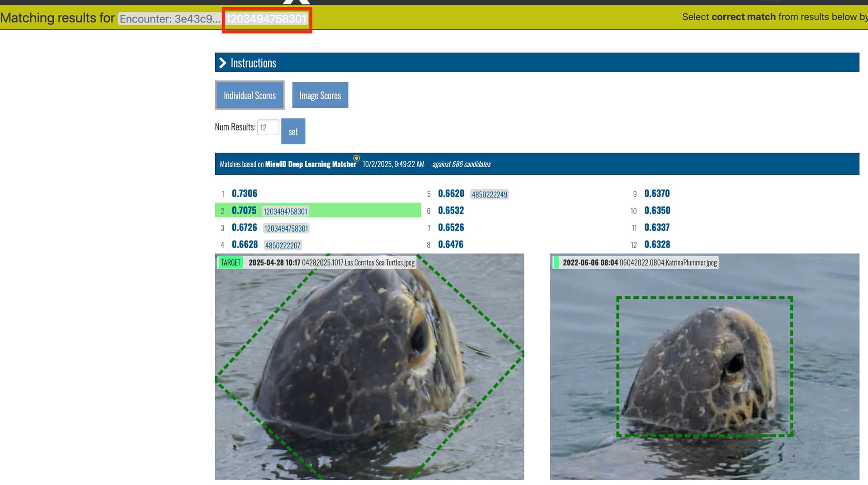
Task: Click the MiewID matcher info circle icon
Action: coord(356,158)
